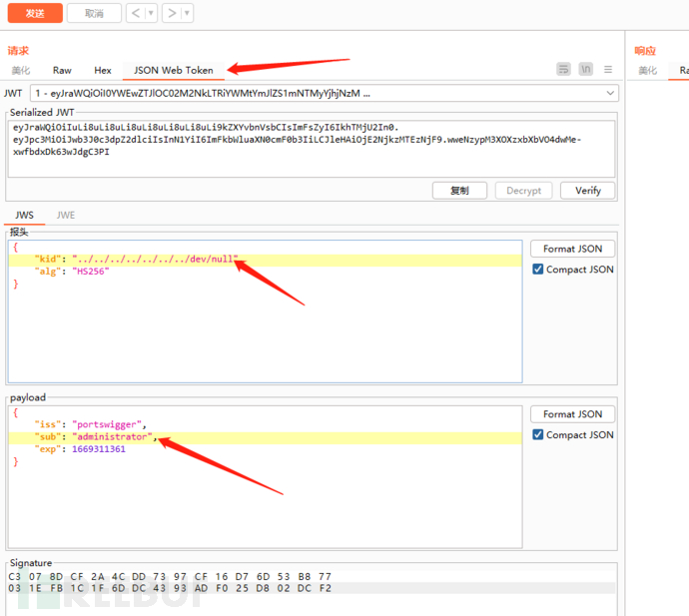Open the request panel hamburger menu icon
The width and height of the screenshot is (689, 616).
click(x=608, y=70)
